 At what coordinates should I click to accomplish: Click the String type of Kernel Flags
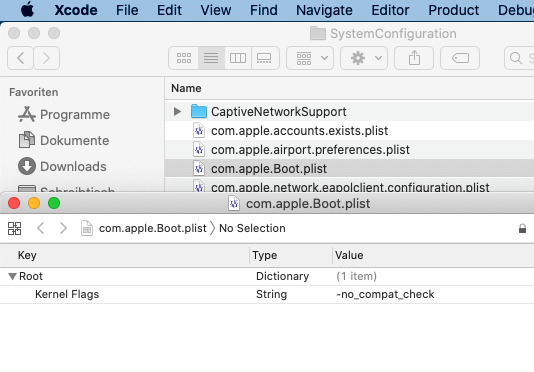[271, 294]
